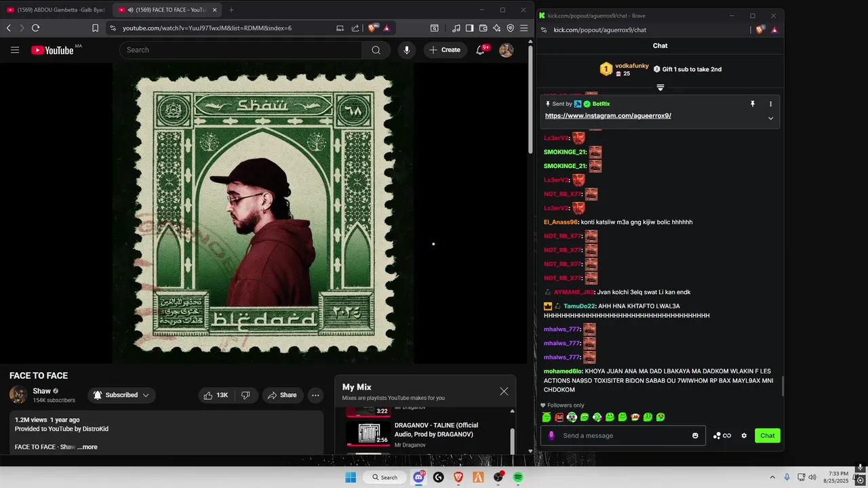Open the Subscribed notification dropdown
Viewport: 868px width, 488px height.
[x=121, y=395]
